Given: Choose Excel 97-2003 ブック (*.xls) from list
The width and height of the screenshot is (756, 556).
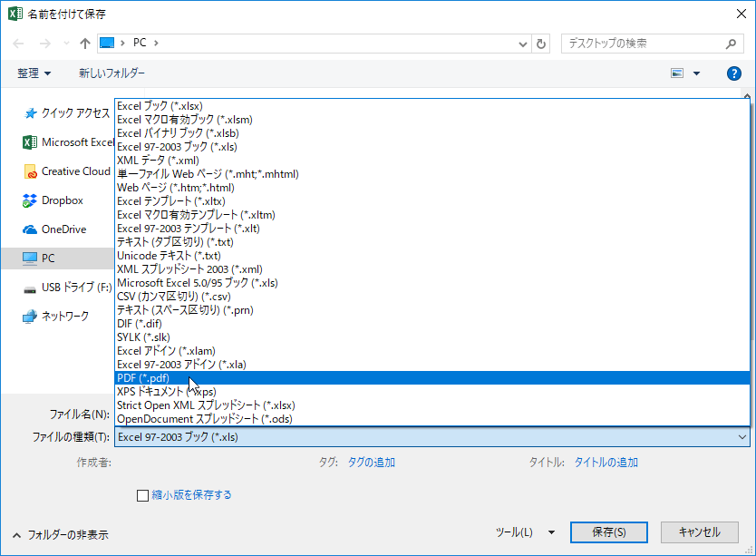Looking at the screenshot, I should (432, 147).
